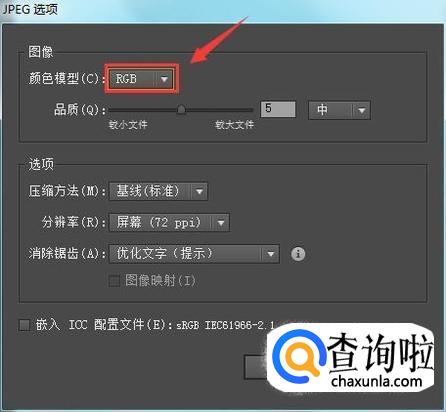Click the arrow of 优化文字(提示) dropdown
The image size is (446, 412).
coord(271,254)
